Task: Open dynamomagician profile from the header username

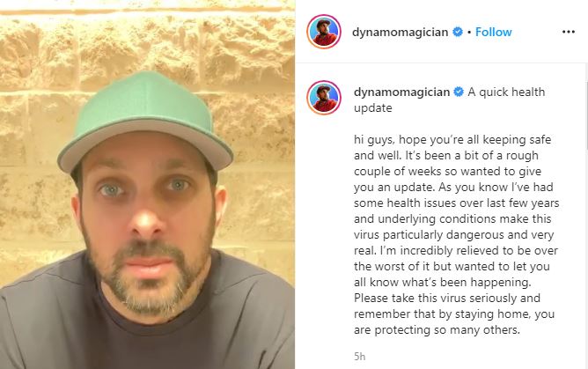Action: tap(401, 33)
